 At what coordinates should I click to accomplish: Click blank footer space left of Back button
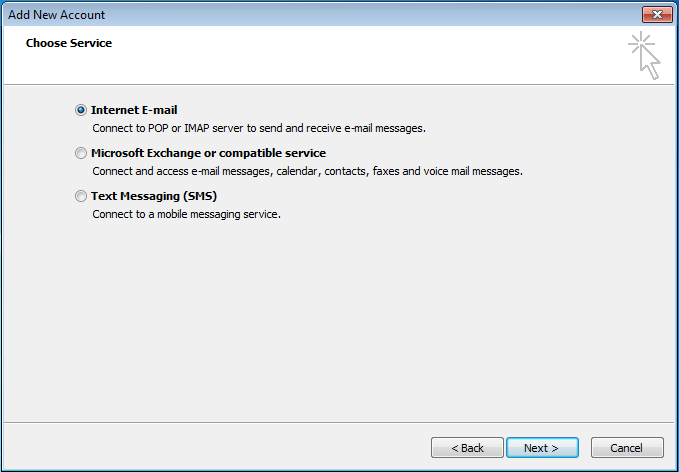[x=200, y=448]
